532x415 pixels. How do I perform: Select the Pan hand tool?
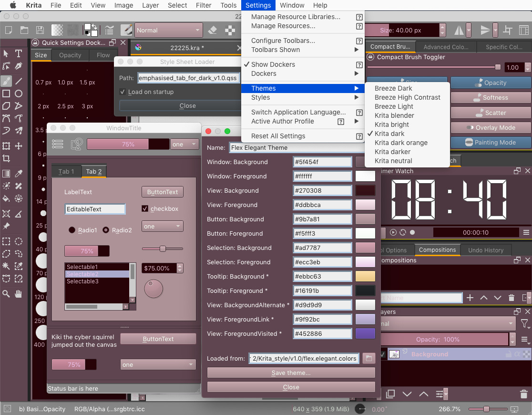pyautogui.click(x=19, y=293)
